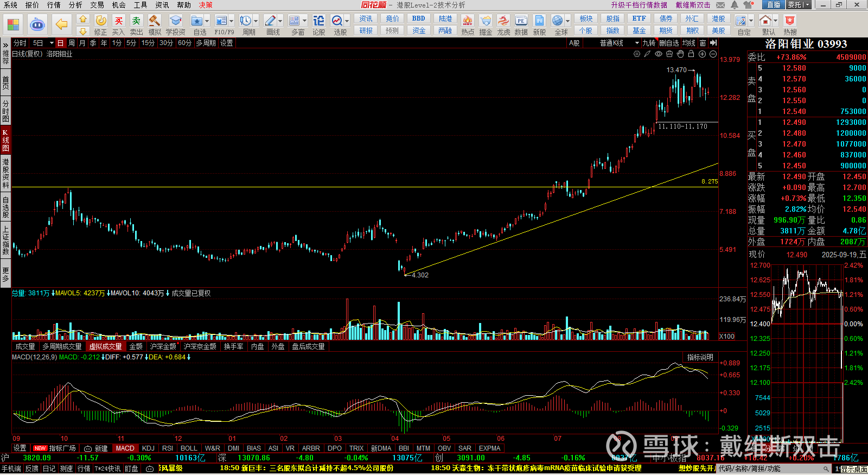Expand the 自定 layout dropdown arrow
868x475 pixels.
751,21
